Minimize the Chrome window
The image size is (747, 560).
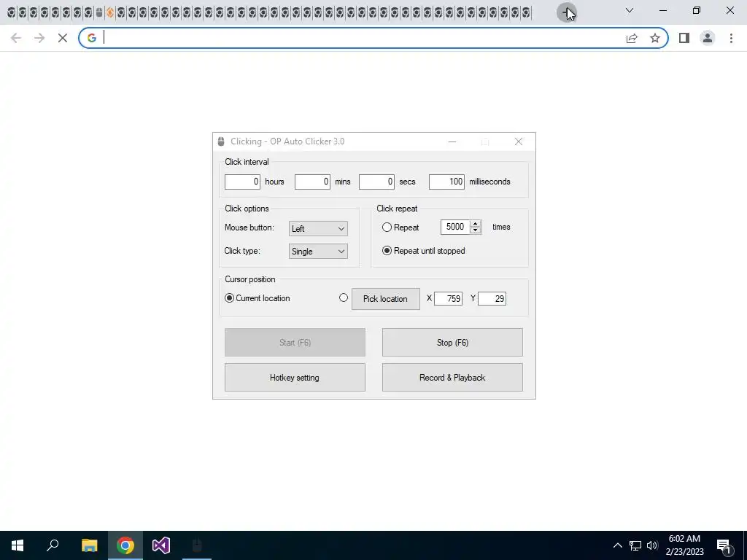click(663, 10)
